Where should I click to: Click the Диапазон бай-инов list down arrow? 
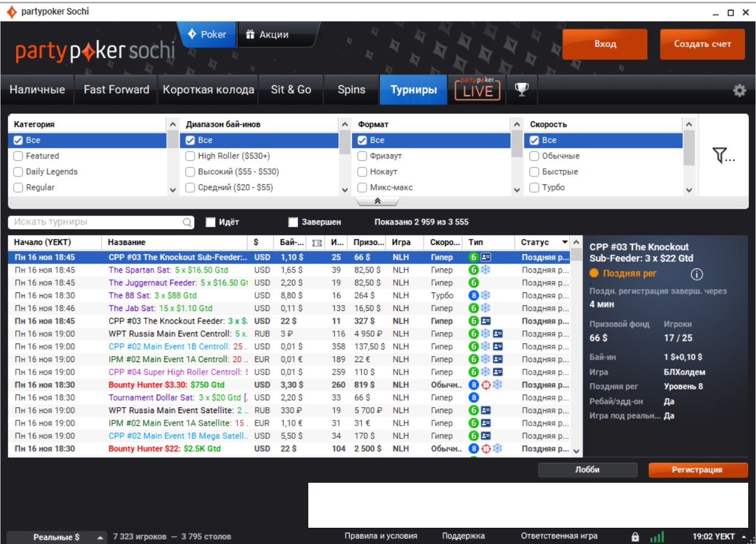tap(345, 190)
